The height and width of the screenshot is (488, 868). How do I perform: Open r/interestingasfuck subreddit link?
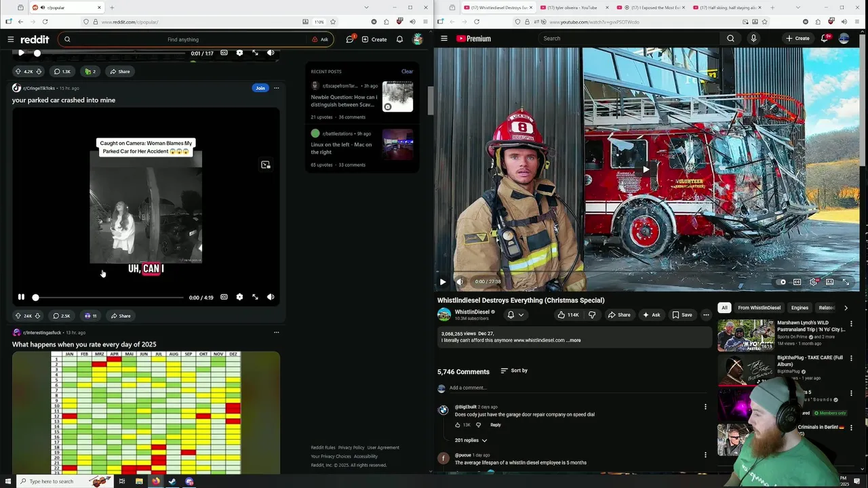pyautogui.click(x=42, y=333)
